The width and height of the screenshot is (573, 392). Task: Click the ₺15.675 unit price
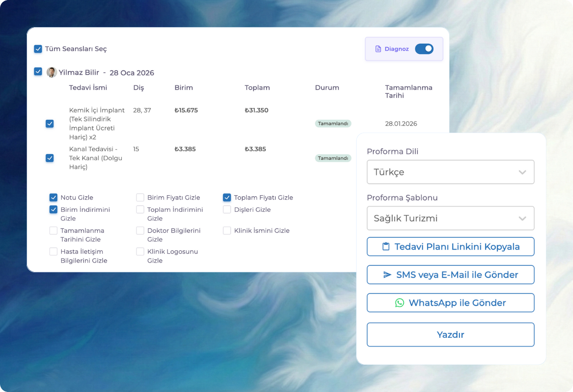186,110
